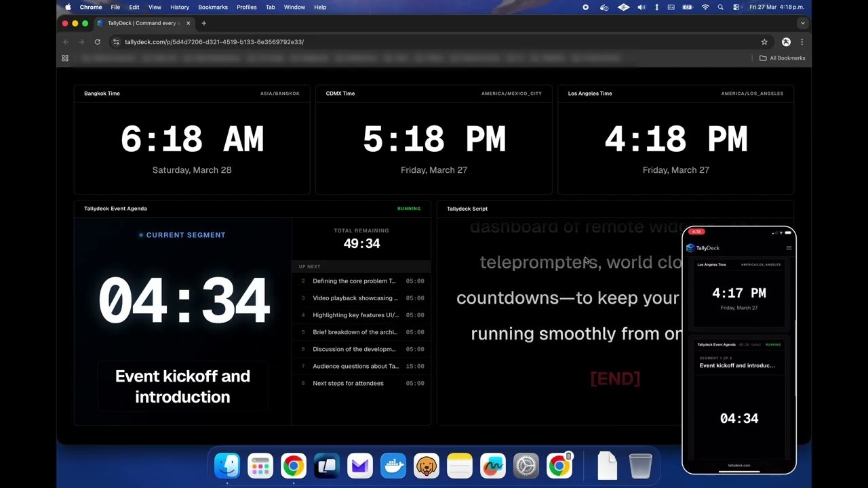Click the first Chrome icon in Dock
Screen dimensions: 868x488
294,466
